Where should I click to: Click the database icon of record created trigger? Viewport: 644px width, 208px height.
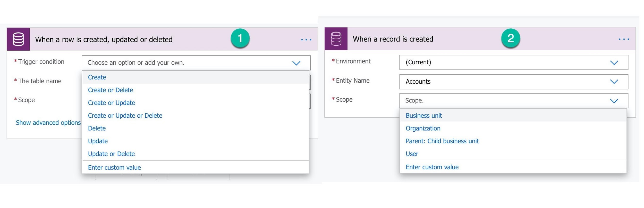click(x=336, y=39)
